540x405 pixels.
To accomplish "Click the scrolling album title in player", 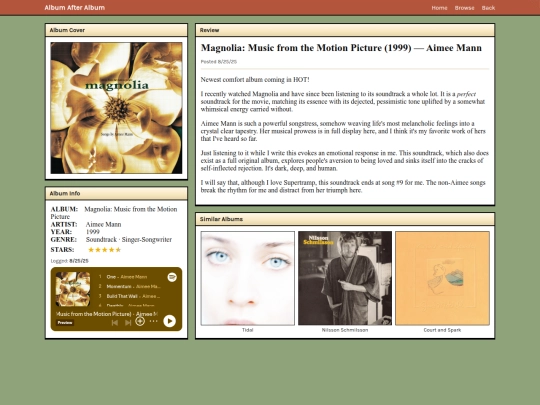I will pos(107,314).
